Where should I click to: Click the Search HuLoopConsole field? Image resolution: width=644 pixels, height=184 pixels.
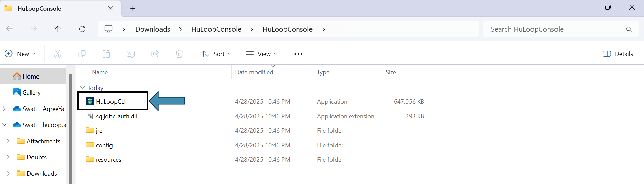coord(554,29)
